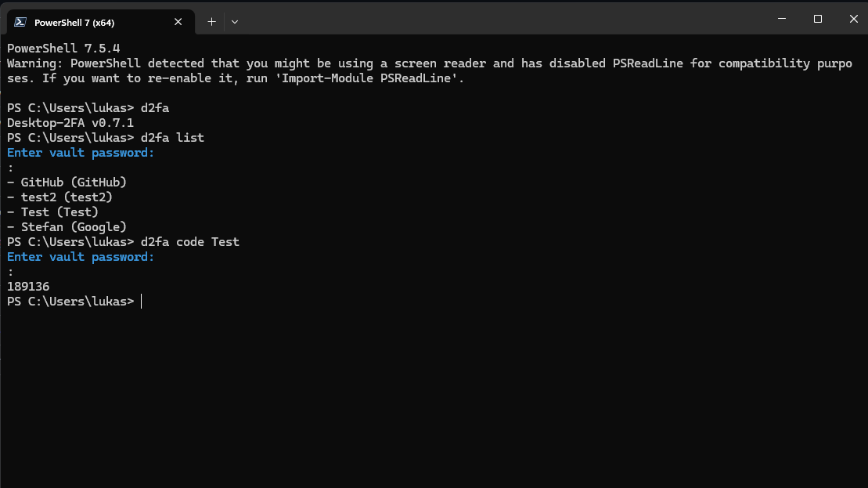Screen dimensions: 868x488
Task: Click the blinking cursor at the prompt
Action: point(141,301)
